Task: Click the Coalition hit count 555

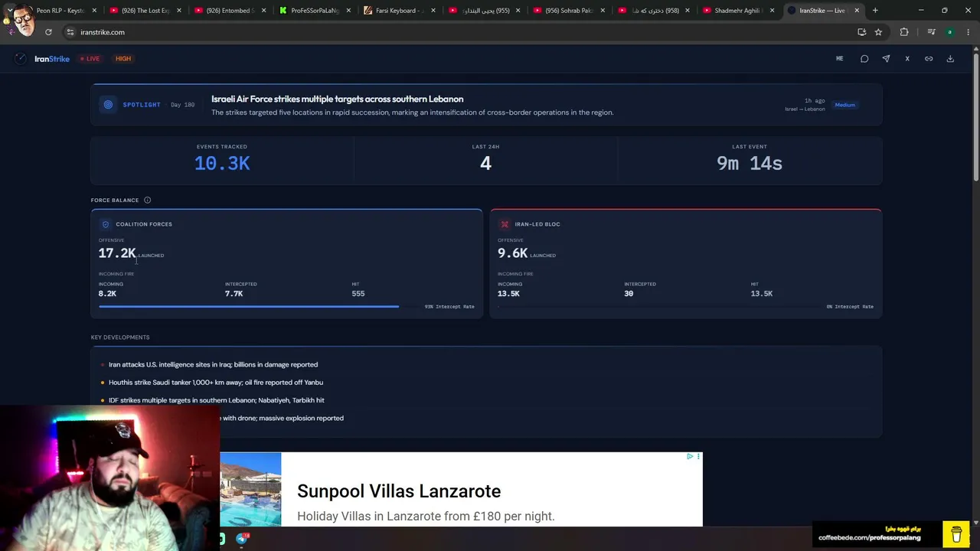Action: pos(358,294)
